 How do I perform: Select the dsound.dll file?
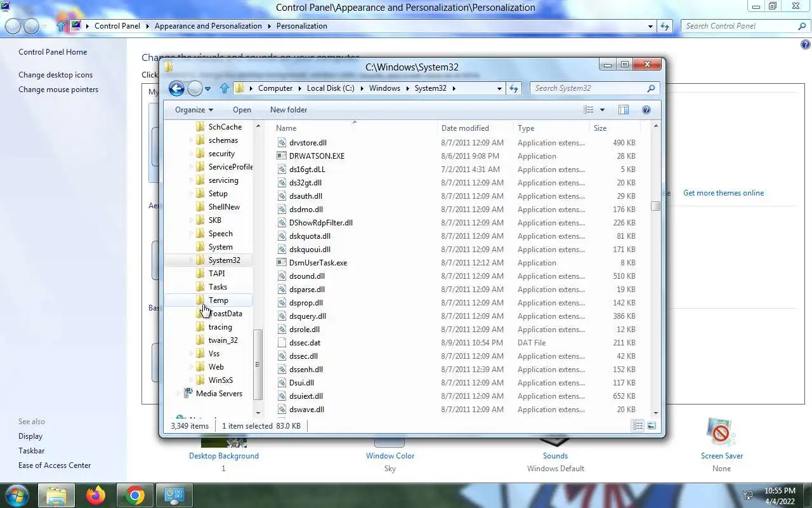click(307, 276)
